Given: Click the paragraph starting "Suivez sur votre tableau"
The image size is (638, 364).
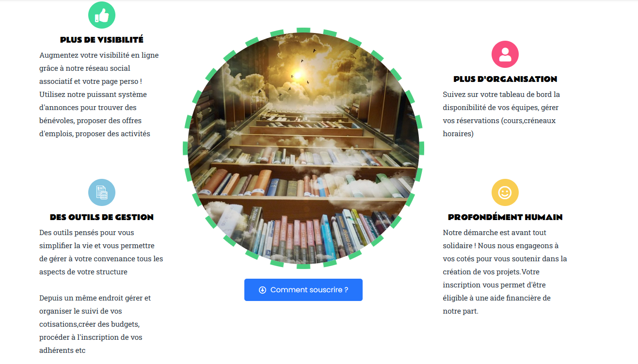Looking at the screenshot, I should coord(502,114).
